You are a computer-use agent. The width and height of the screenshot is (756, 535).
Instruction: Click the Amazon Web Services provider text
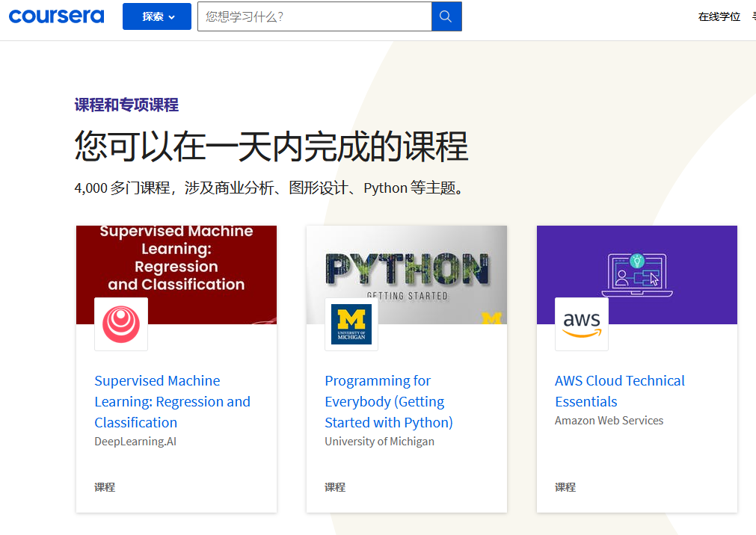(x=609, y=421)
